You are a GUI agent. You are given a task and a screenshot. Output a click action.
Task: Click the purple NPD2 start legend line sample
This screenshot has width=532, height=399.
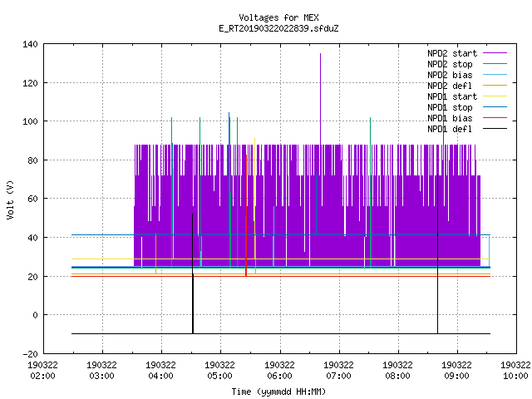tap(495, 53)
